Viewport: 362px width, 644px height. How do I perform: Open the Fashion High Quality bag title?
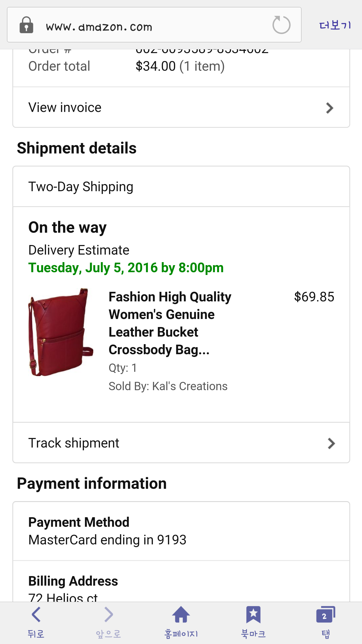[x=170, y=323]
